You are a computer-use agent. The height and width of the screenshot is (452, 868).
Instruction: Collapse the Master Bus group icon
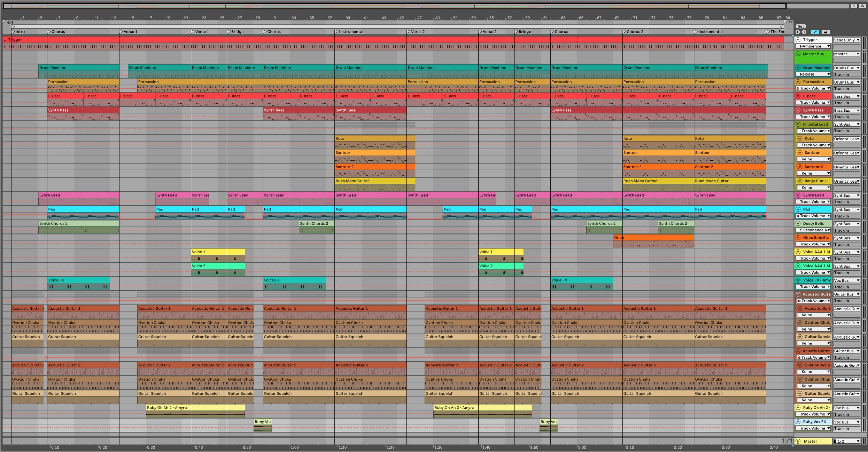click(x=798, y=54)
